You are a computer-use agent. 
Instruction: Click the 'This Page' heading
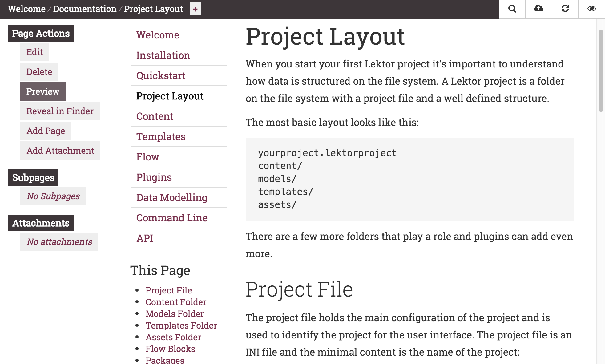(x=160, y=270)
